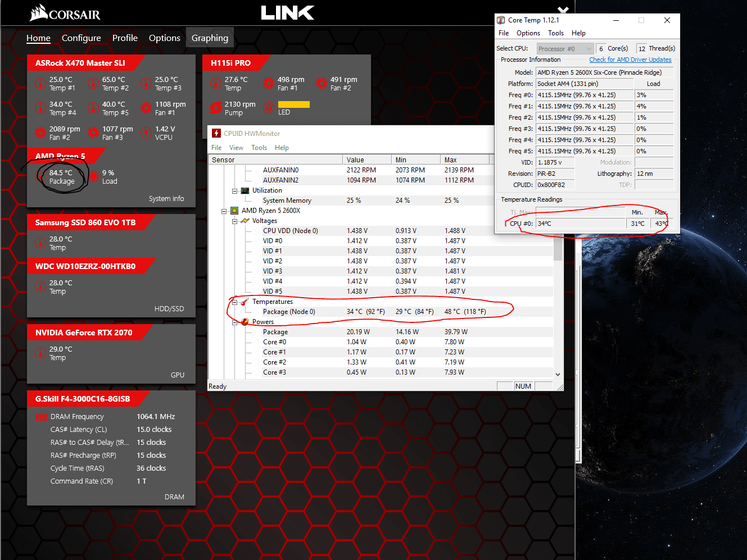Click HWMonitor Sensor column header
Image resolution: width=747 pixels, height=560 pixels.
(275, 160)
